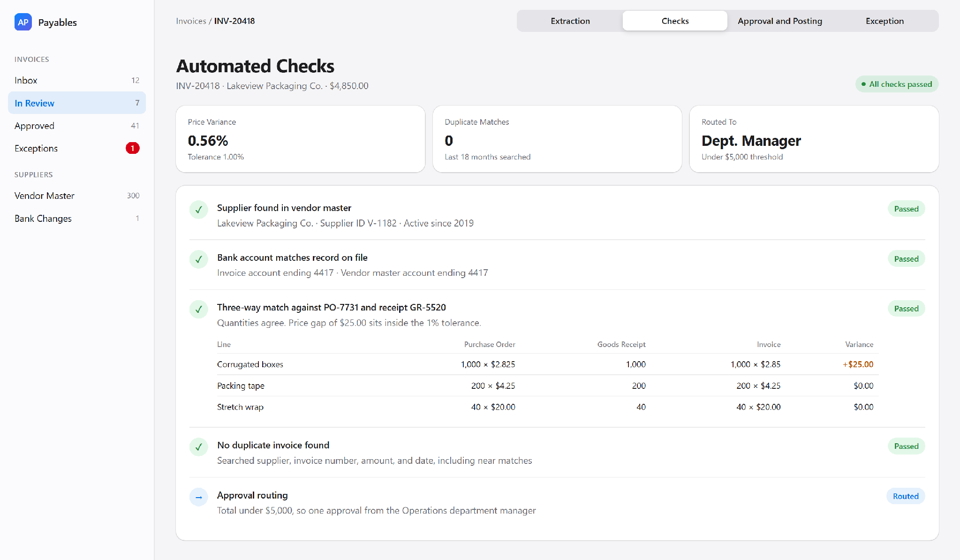Click the 1,000 × $2.85 invoice cell
This screenshot has height=560, width=960.
pos(755,364)
